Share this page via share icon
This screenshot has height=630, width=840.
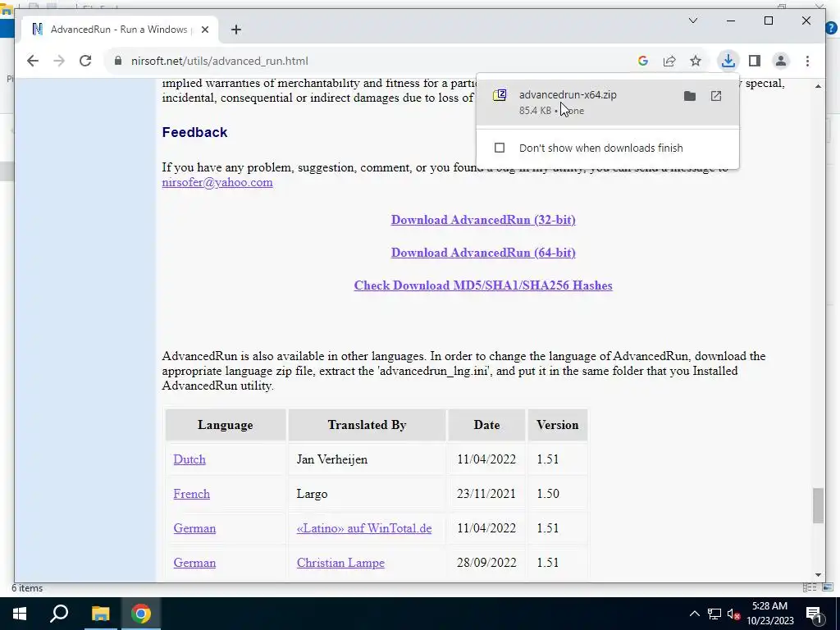pyautogui.click(x=669, y=61)
